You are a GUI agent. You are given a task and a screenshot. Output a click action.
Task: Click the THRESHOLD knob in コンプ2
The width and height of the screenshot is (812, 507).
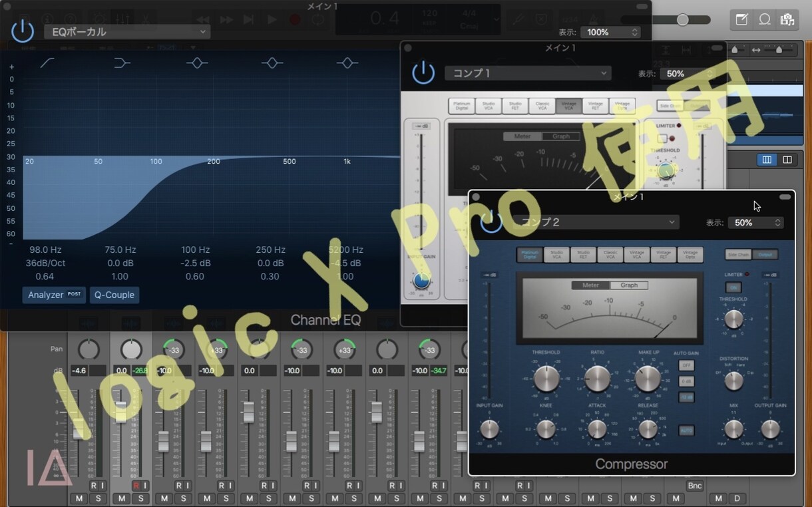pos(546,378)
